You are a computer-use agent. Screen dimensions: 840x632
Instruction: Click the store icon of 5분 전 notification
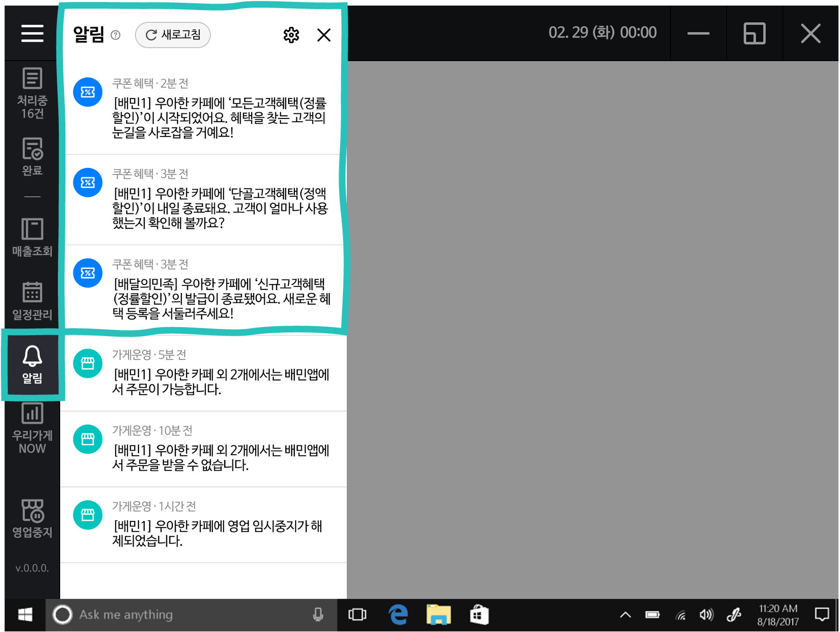click(88, 364)
